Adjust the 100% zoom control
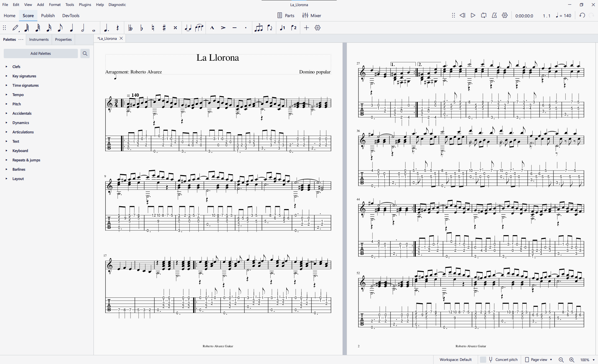Viewport: 598px width, 364px height. click(584, 360)
